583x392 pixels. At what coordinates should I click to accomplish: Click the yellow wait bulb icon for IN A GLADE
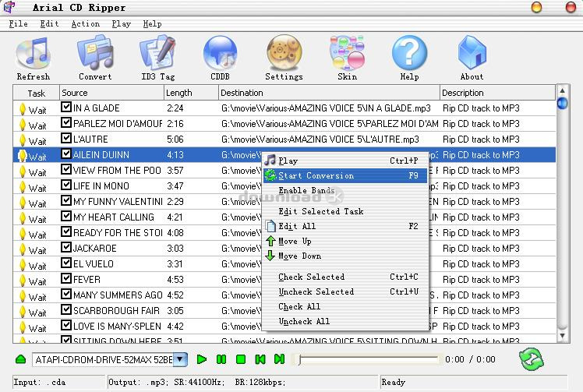[x=23, y=108]
